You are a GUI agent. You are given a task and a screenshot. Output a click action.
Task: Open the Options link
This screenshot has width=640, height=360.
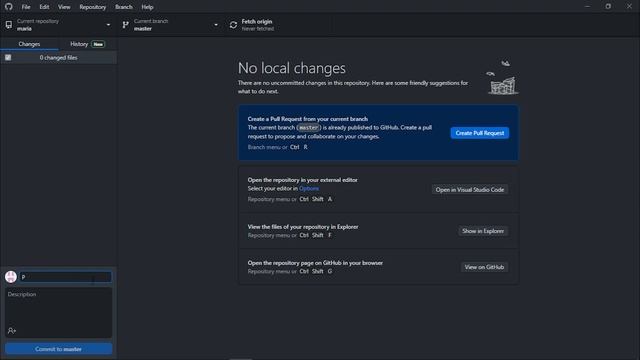[309, 189]
